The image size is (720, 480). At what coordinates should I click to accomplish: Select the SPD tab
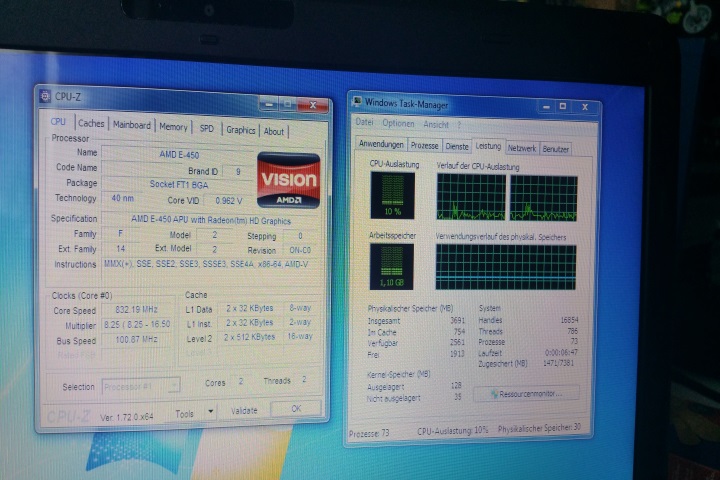[206, 129]
